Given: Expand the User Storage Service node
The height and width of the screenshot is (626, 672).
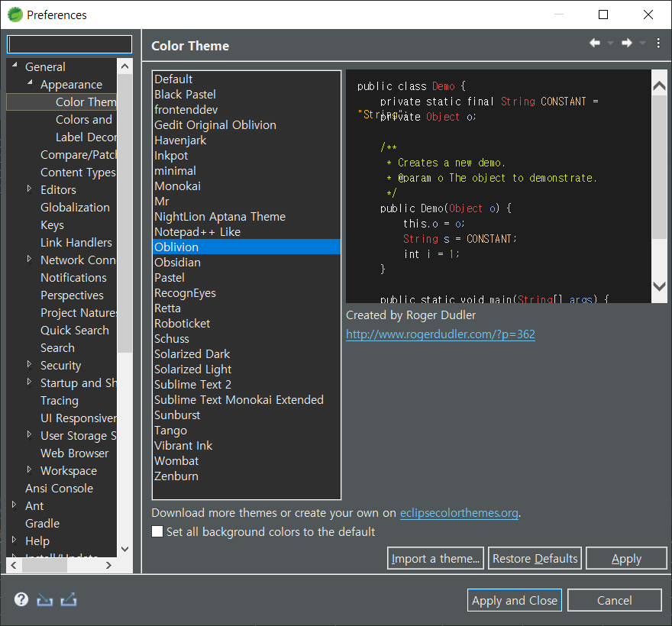Looking at the screenshot, I should tap(29, 434).
